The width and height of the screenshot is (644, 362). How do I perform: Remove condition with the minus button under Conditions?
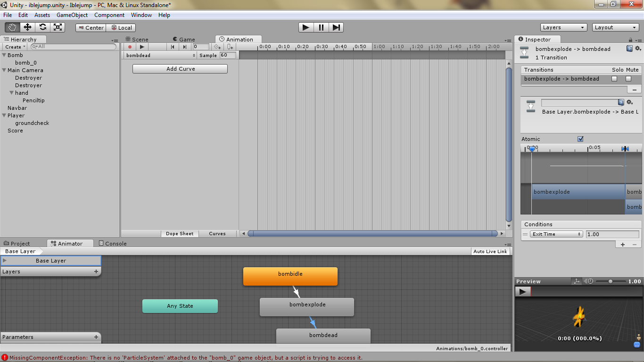click(635, 244)
